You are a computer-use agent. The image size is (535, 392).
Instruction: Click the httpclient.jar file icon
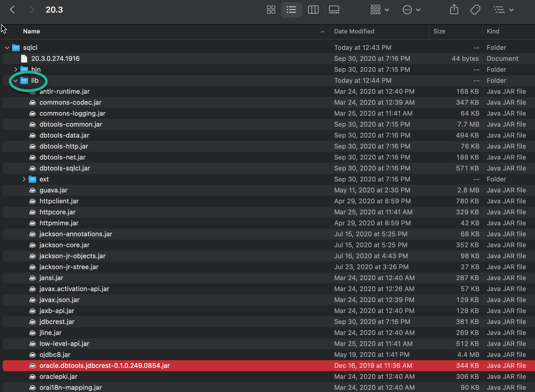click(32, 201)
